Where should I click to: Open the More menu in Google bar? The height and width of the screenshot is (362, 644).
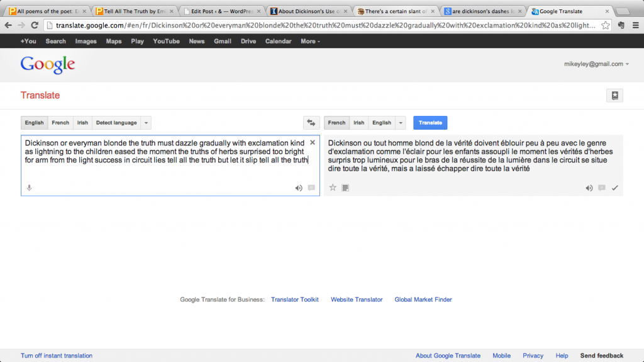coord(310,41)
